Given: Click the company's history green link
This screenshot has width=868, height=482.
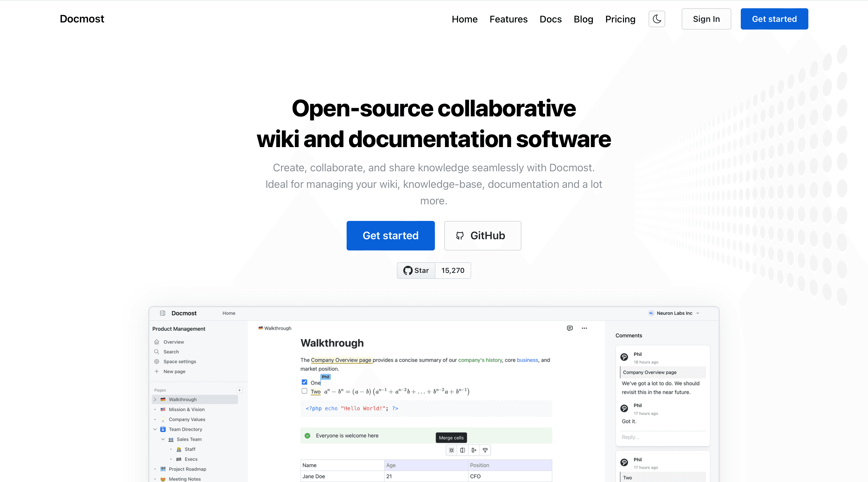Looking at the screenshot, I should (480, 360).
